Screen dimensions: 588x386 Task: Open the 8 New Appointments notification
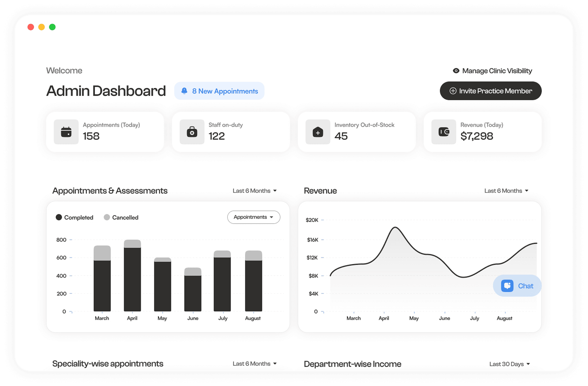[219, 91]
